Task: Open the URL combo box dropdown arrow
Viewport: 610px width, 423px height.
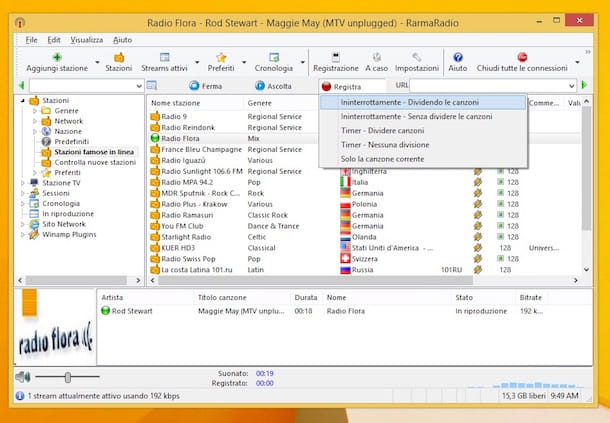Action: point(571,86)
